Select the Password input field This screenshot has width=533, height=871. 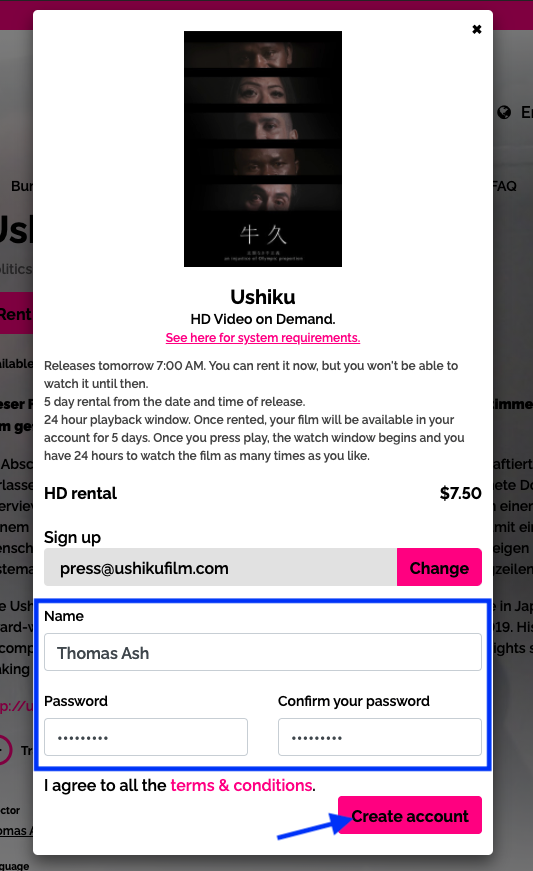point(146,737)
